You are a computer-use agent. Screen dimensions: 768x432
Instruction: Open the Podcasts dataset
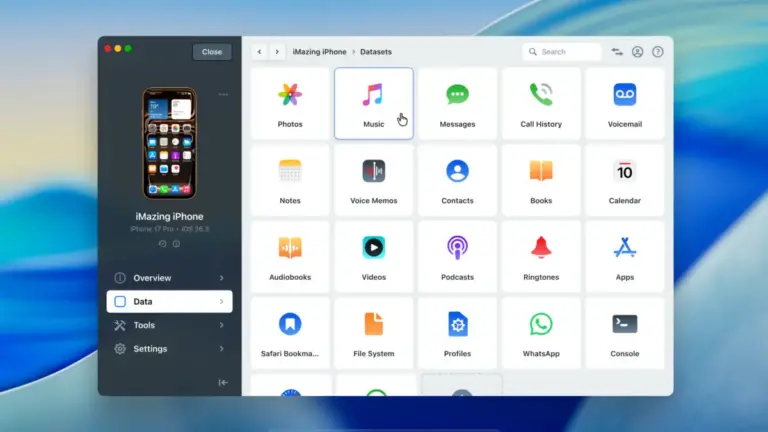(x=457, y=256)
